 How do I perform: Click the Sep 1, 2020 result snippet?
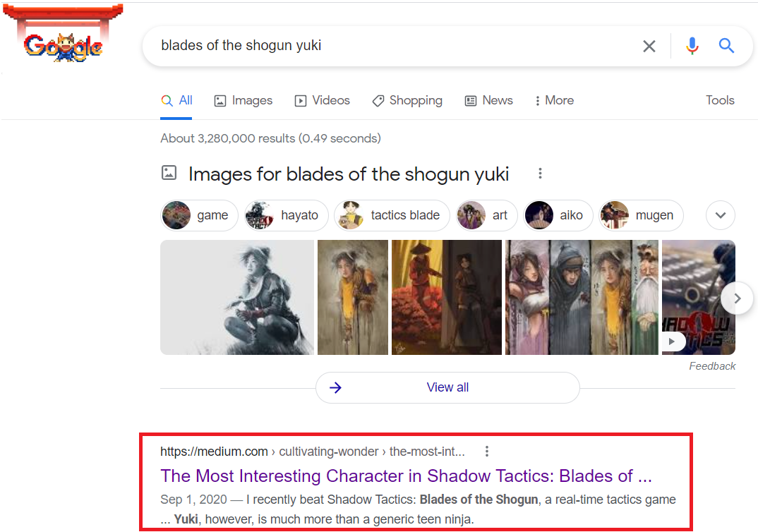click(418, 509)
